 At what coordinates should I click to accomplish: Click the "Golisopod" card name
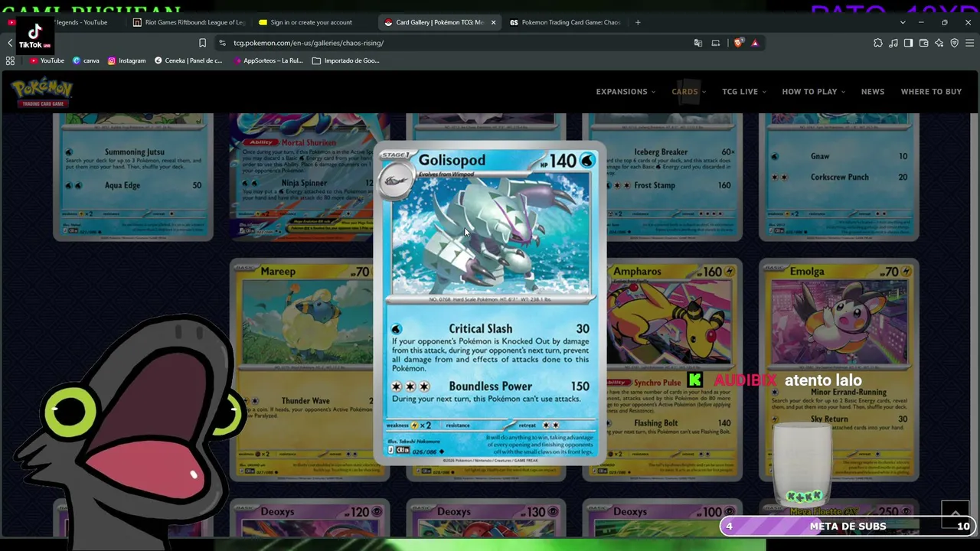pyautogui.click(x=452, y=160)
